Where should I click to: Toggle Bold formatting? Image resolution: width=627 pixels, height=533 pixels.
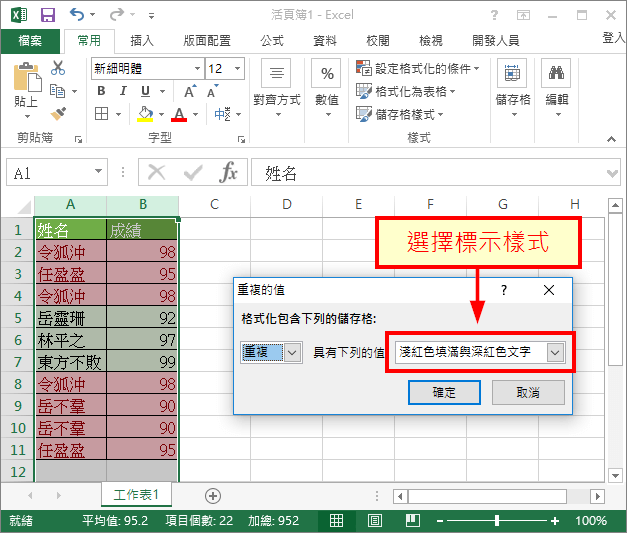100,91
